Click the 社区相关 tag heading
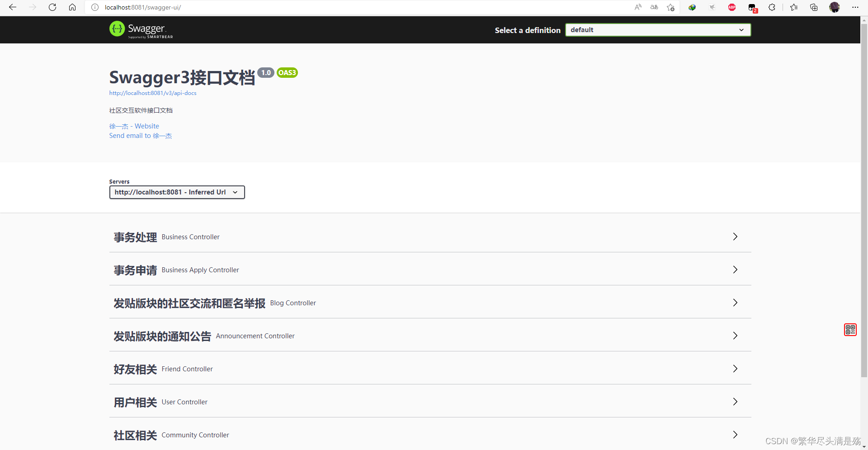The image size is (868, 450). (135, 435)
